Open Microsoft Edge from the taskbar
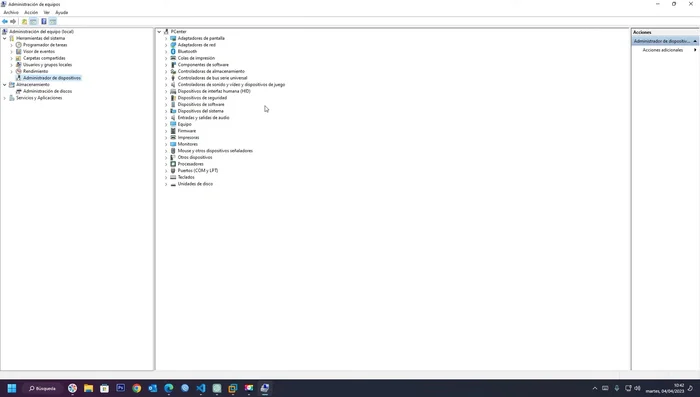The image size is (700, 397). coord(169,388)
